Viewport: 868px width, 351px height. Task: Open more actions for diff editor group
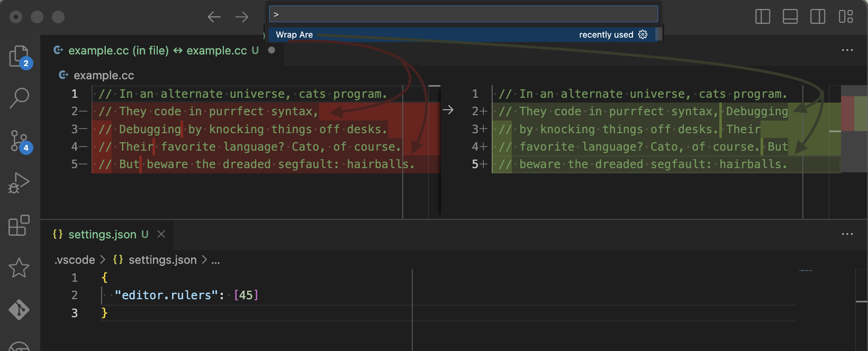tap(847, 50)
